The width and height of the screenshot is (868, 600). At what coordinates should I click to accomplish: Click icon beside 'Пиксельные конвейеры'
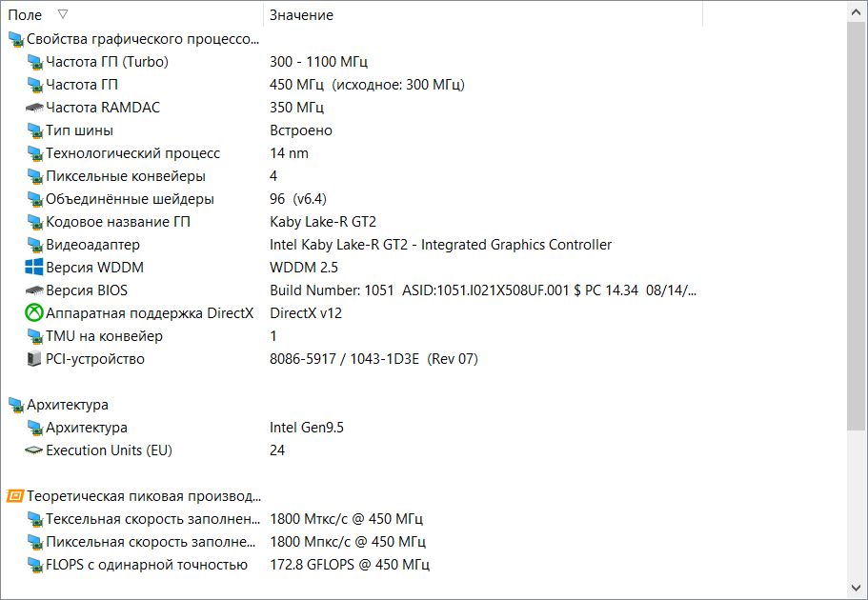point(34,176)
